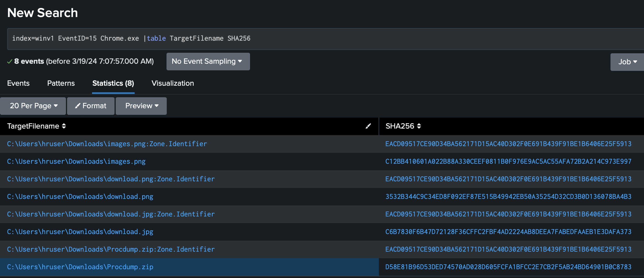Click the Procdump.zip file path

pyautogui.click(x=80, y=267)
